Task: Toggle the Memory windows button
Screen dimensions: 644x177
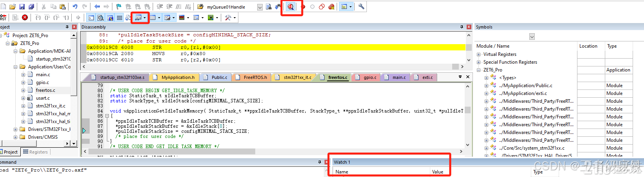Action: [x=153, y=18]
